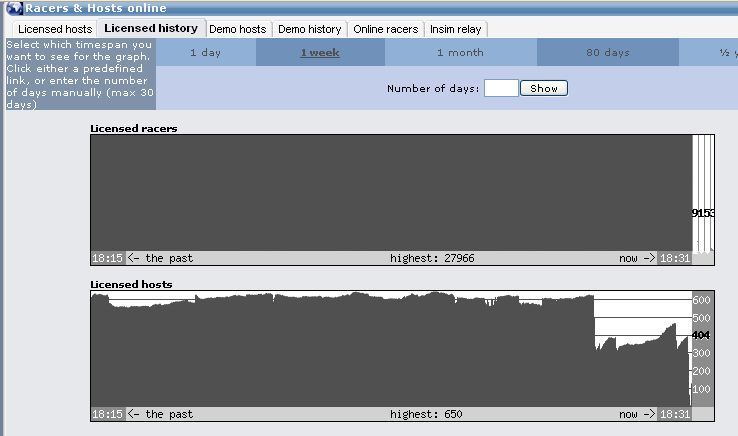The width and height of the screenshot is (738, 436).
Task: Click the 100 axis label on hosts graph
Action: [x=701, y=389]
